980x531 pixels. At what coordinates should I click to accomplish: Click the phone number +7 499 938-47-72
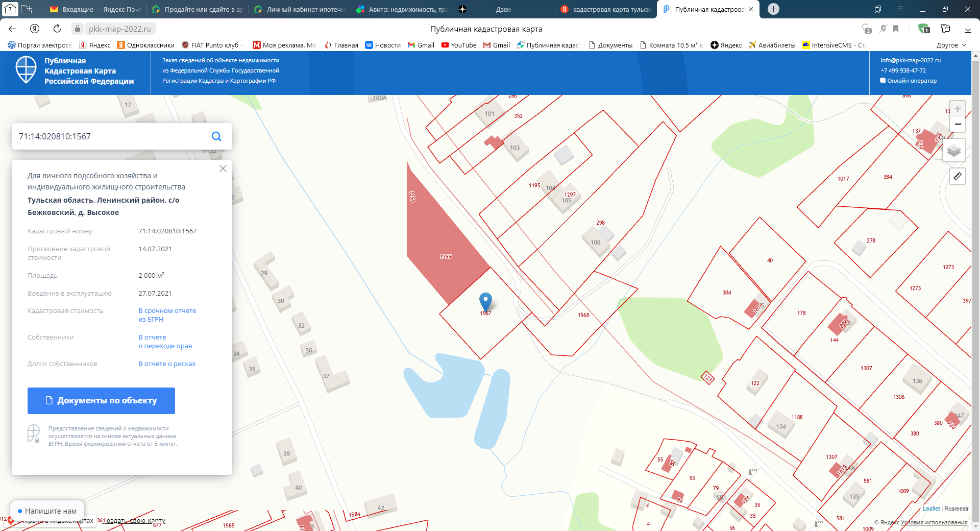tap(903, 70)
